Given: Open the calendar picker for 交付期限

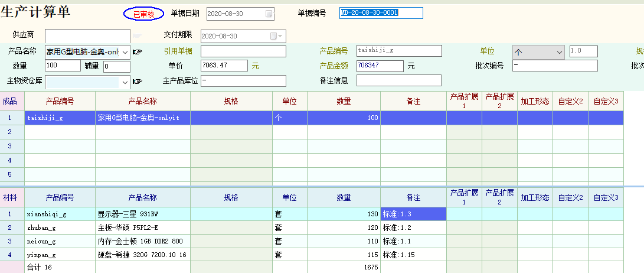Looking at the screenshot, I should (x=274, y=36).
